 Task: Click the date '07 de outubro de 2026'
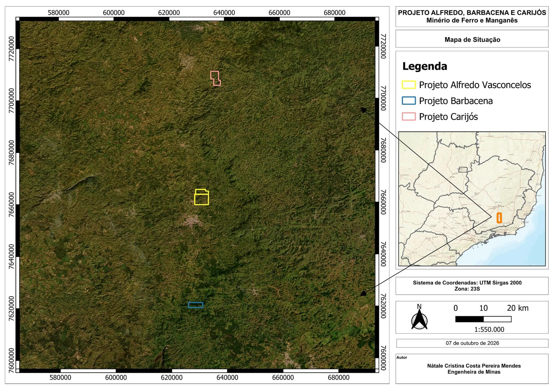coord(472,343)
